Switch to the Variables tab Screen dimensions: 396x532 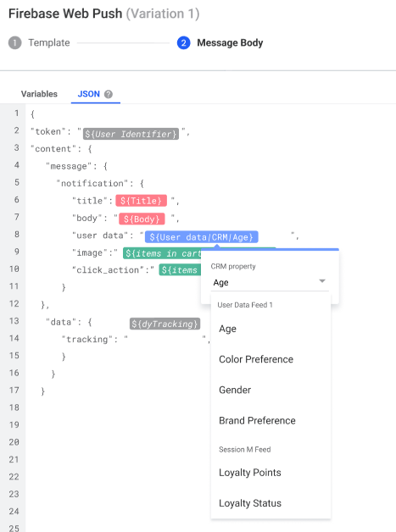pos(39,94)
